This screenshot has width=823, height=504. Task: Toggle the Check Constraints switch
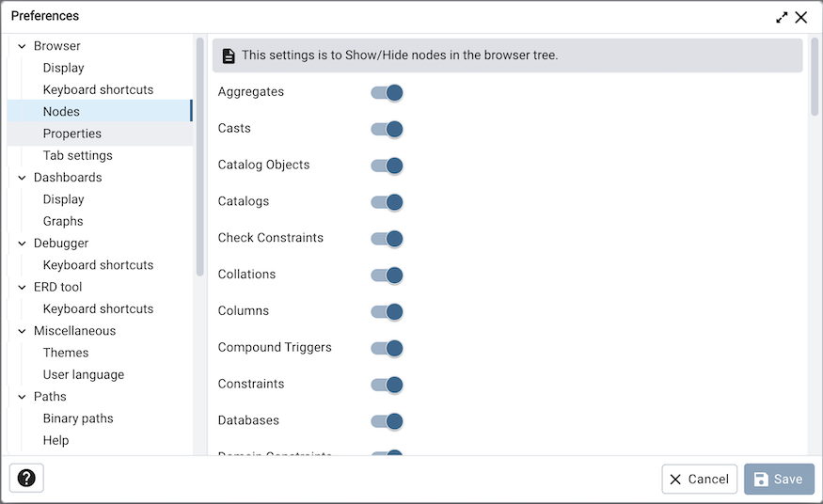pyautogui.click(x=387, y=239)
